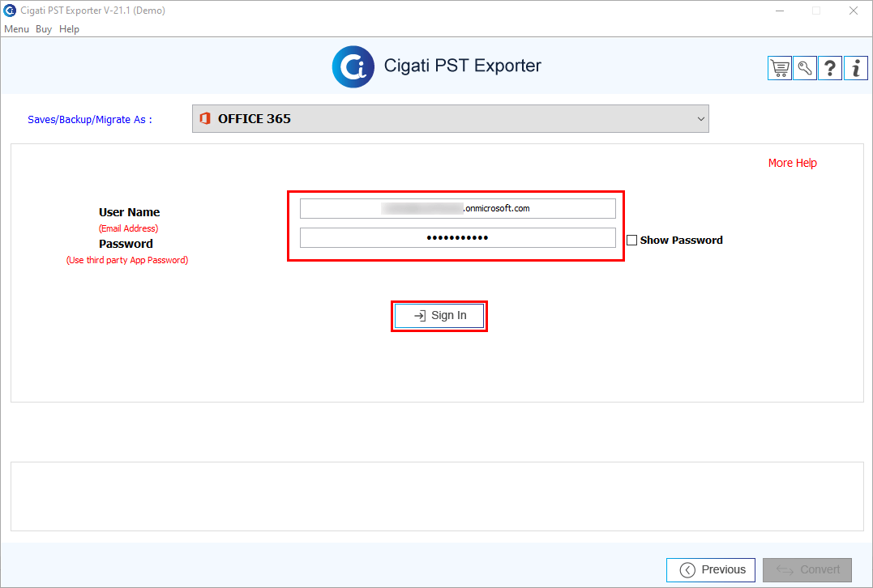Click the '(Use third party App Password)' hint
The height and width of the screenshot is (588, 873).
pyautogui.click(x=127, y=260)
